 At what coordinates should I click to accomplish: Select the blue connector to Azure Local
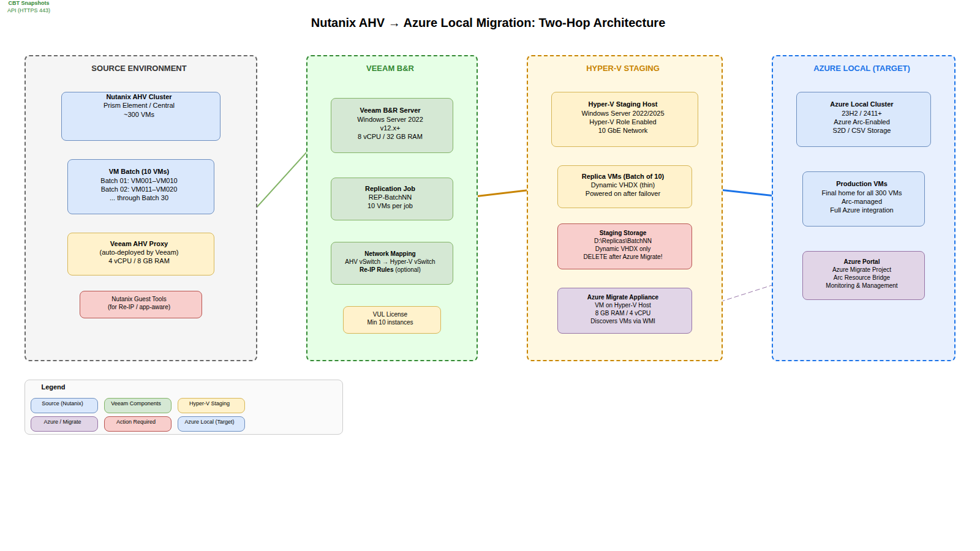click(747, 193)
